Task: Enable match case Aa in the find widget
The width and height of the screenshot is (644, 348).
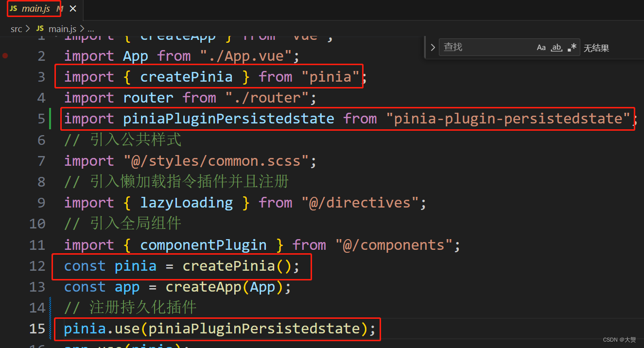Action: [541, 47]
